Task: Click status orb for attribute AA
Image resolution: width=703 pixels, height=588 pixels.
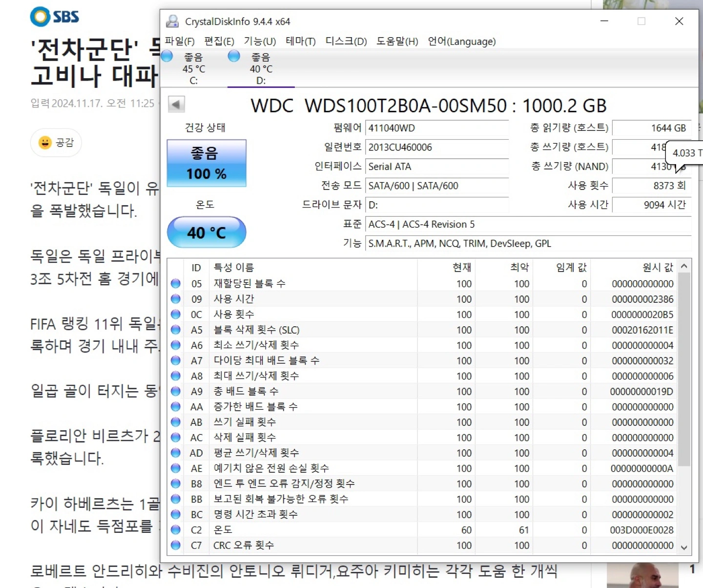Action: point(176,406)
